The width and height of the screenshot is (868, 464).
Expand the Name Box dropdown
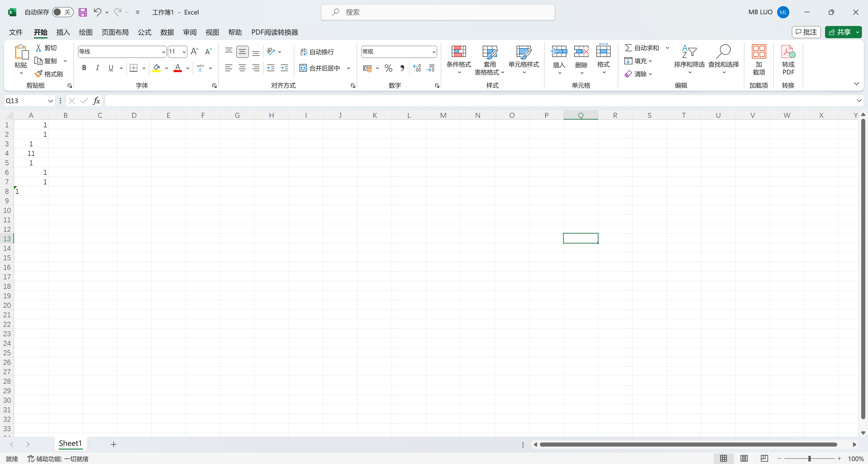click(x=50, y=101)
